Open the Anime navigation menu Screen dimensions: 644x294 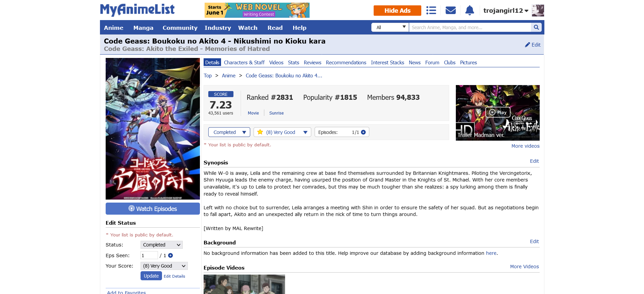coord(113,28)
